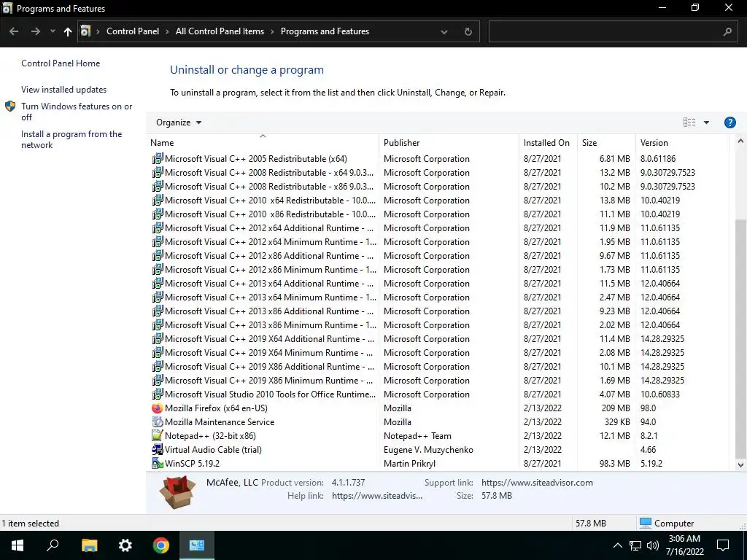Click the forward navigation arrow
The image size is (747, 560).
tap(35, 31)
